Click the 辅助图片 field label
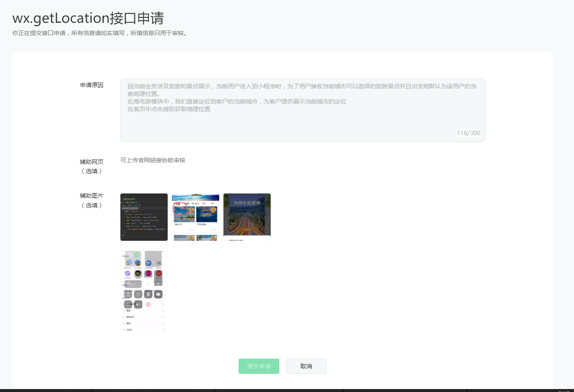 92,196
